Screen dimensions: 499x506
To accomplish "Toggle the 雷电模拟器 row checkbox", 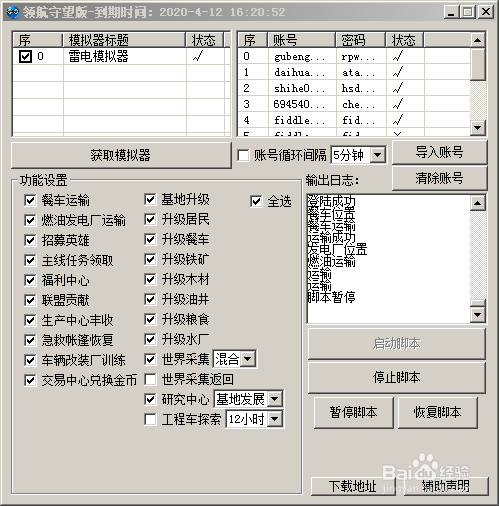I will (26, 56).
